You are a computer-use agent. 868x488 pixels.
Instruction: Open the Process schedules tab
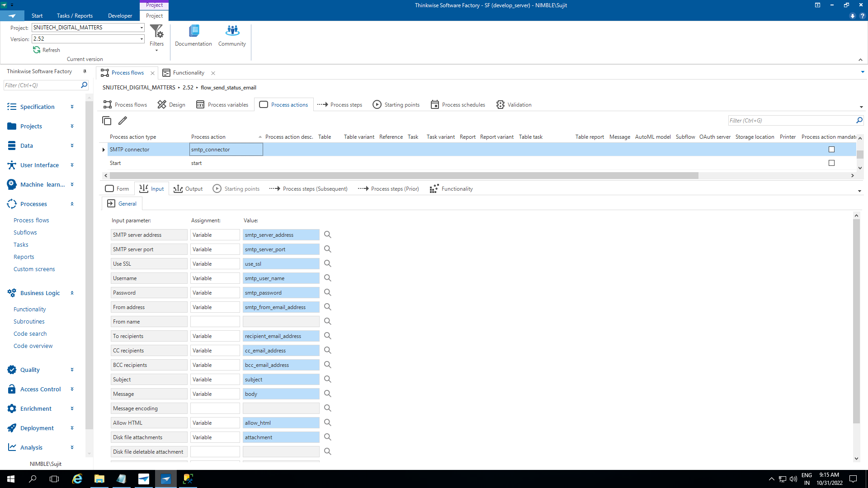[x=458, y=104]
